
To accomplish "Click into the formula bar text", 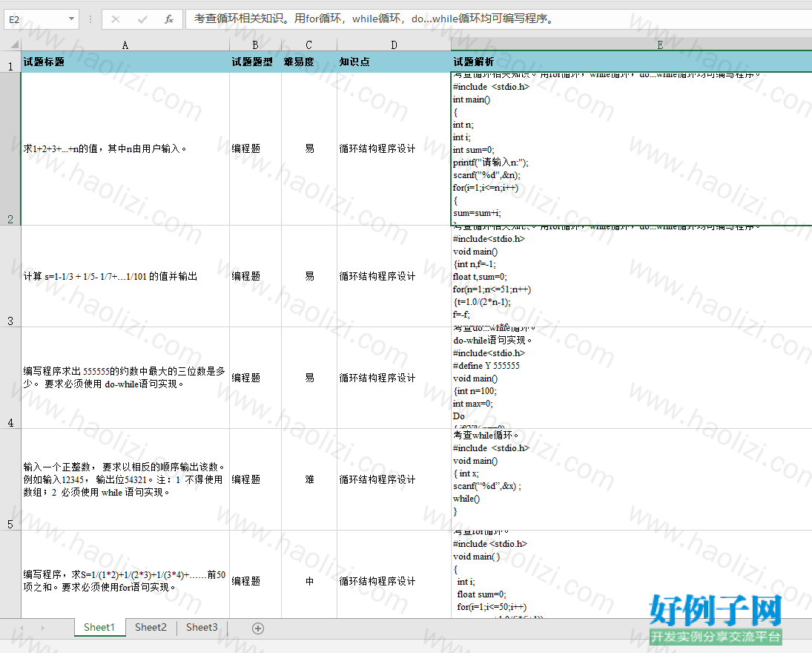I will coord(498,19).
